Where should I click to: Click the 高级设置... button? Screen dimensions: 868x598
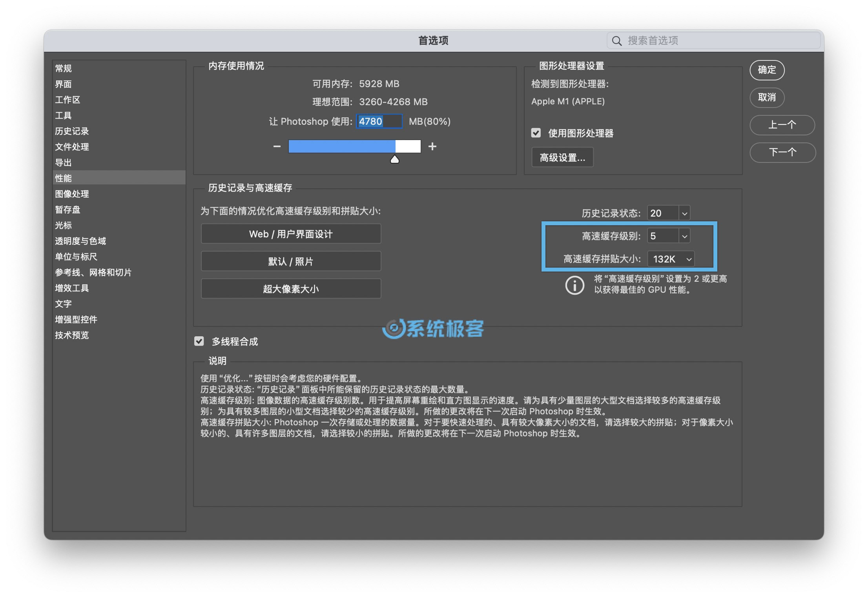[562, 158]
